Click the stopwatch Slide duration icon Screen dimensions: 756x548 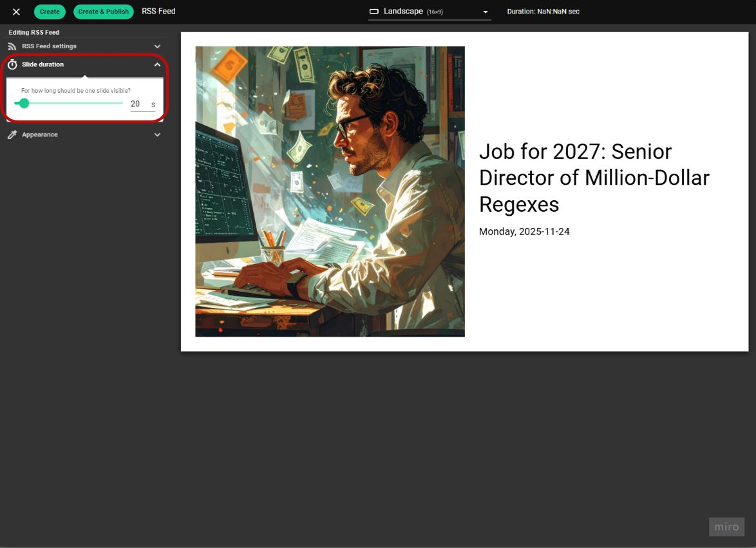click(12, 64)
